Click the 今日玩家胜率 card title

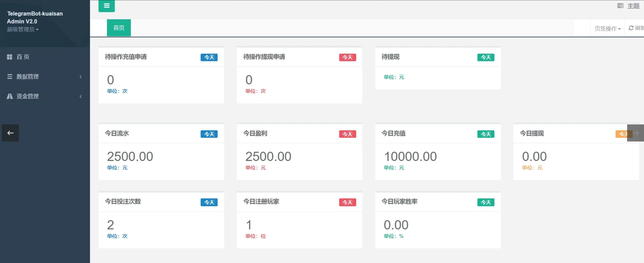coord(399,201)
